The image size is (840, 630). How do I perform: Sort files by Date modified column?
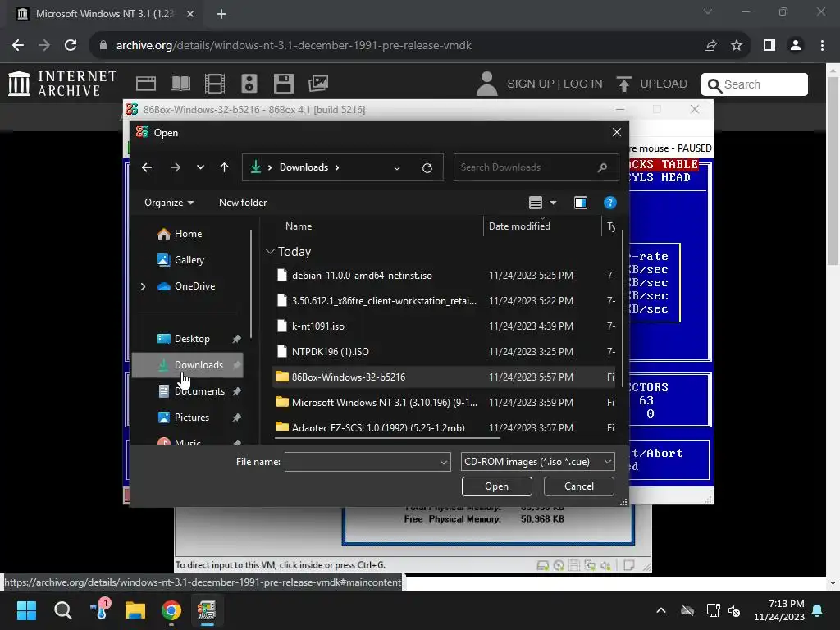(x=519, y=226)
